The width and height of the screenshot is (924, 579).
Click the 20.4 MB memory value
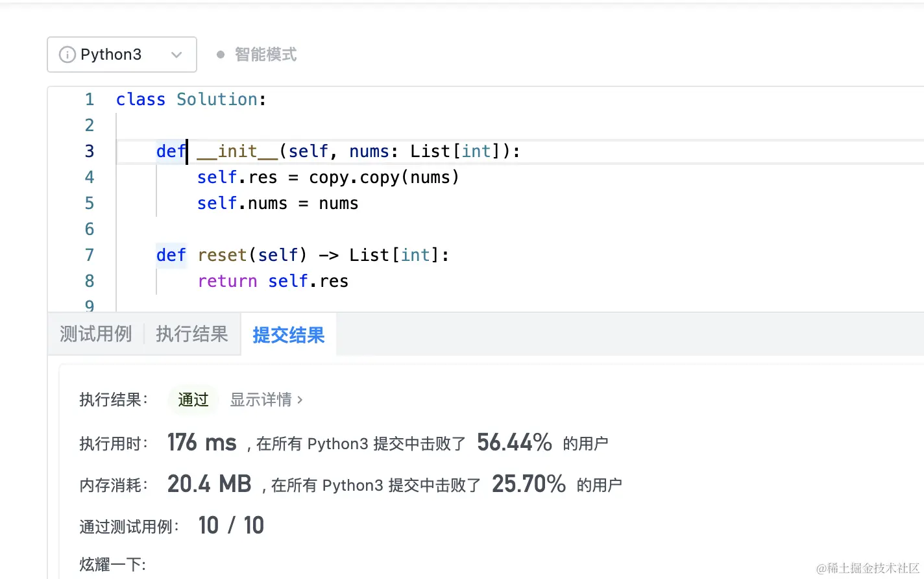click(x=209, y=484)
